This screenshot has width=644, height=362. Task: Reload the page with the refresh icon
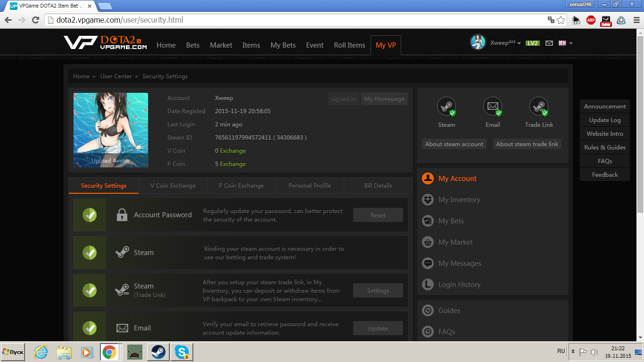click(x=35, y=20)
